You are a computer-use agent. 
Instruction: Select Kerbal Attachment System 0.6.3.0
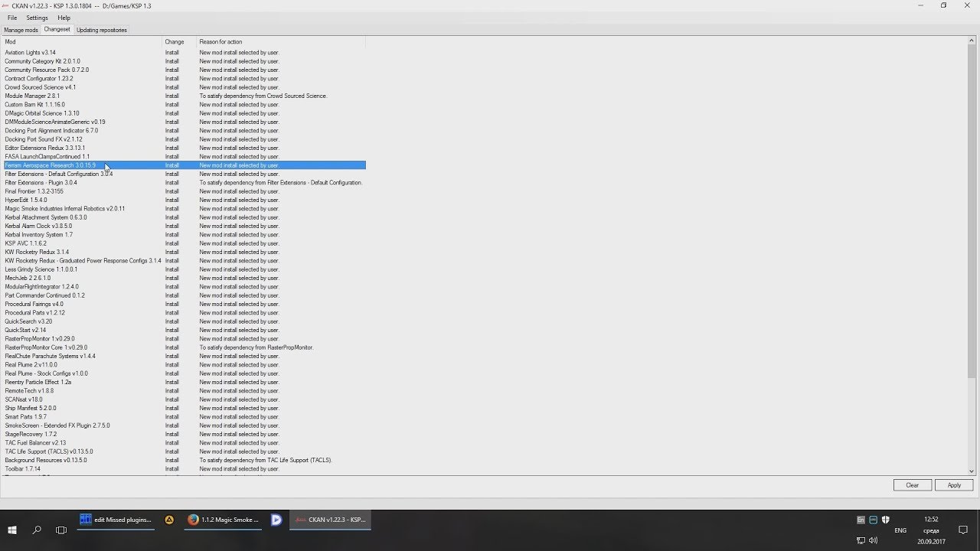[x=184, y=217]
